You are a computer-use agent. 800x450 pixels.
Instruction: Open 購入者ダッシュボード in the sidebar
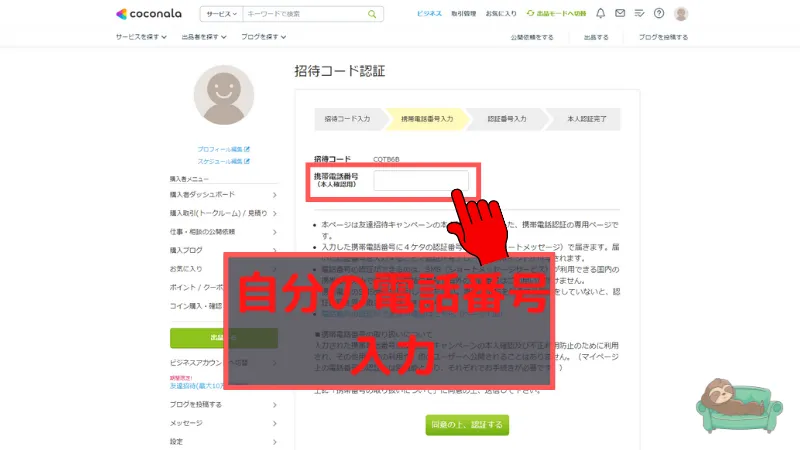pos(223,195)
